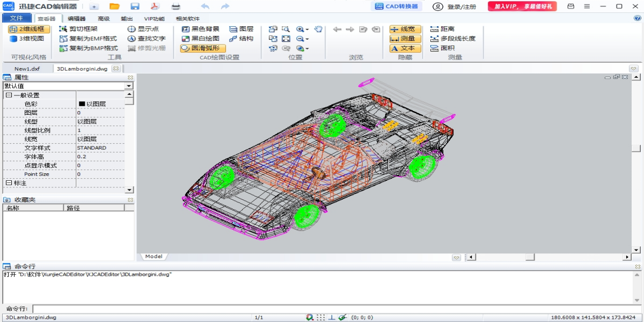Image resolution: width=644 pixels, height=322 pixels.
Task: Collapse the 一般设置 section
Action: click(9, 95)
